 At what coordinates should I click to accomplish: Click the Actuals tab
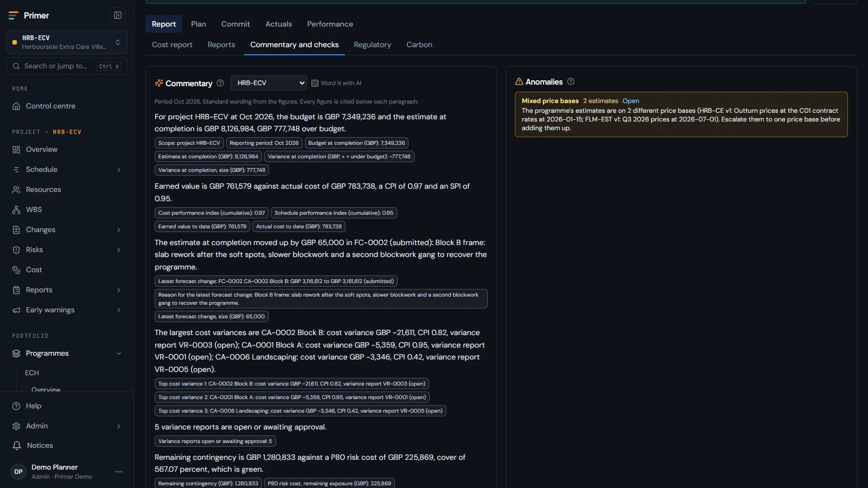pyautogui.click(x=278, y=24)
